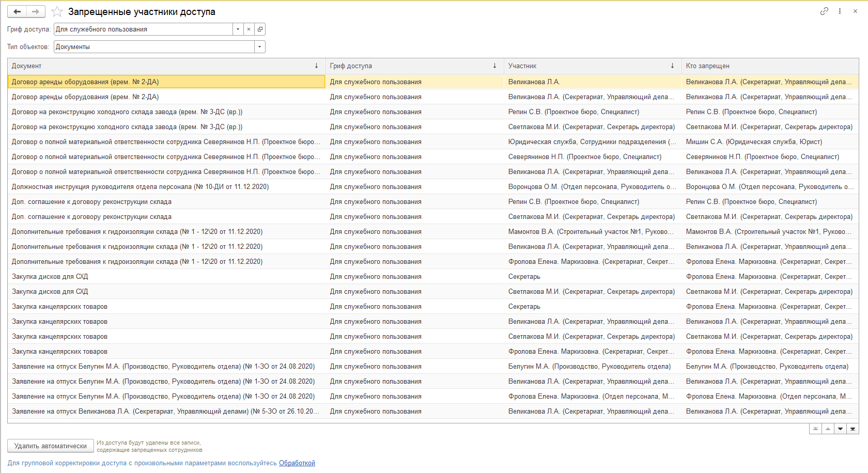Click the forward navigation arrow
Viewport: 868px width, 473px height.
click(35, 11)
